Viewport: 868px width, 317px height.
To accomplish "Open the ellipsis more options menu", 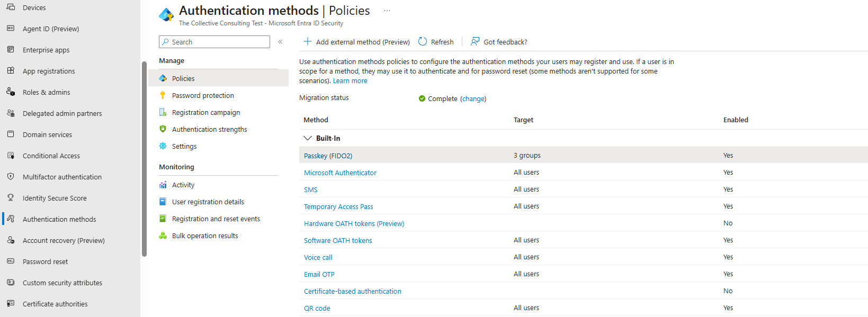I will (387, 11).
